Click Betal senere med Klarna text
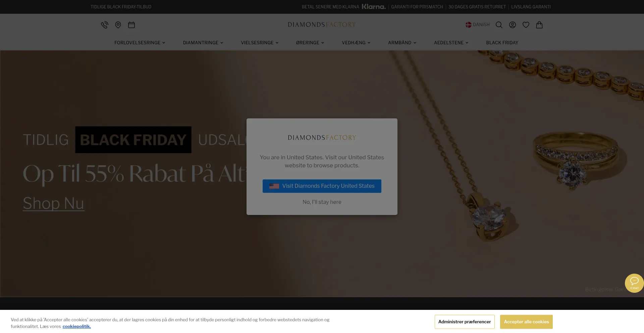The height and width of the screenshot is (333, 644). [x=330, y=7]
